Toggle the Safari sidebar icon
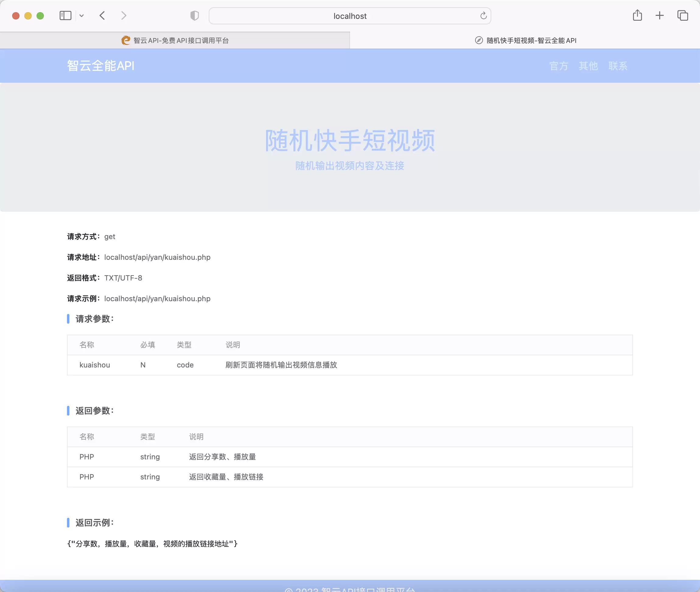Screen dimensions: 700x592 [x=65, y=16]
